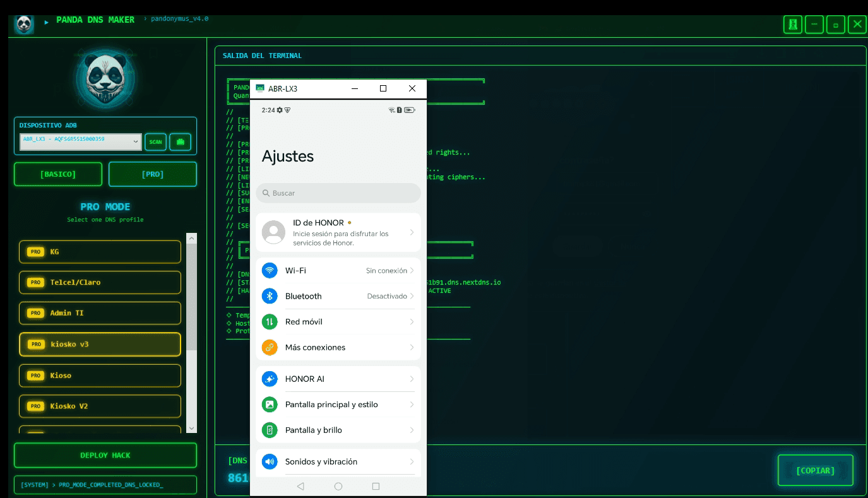Click the Bluetooth icon in Ajustes
Viewport: 868px width, 498px height.
point(270,296)
